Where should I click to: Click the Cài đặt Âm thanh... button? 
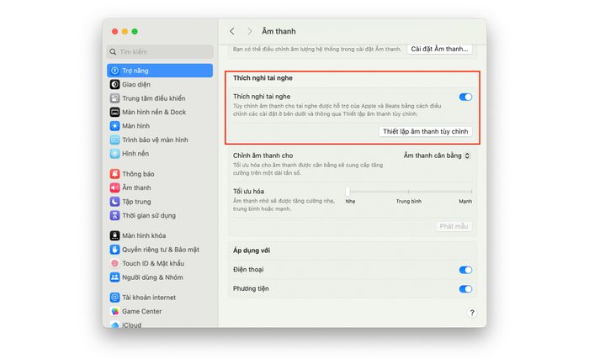click(439, 49)
